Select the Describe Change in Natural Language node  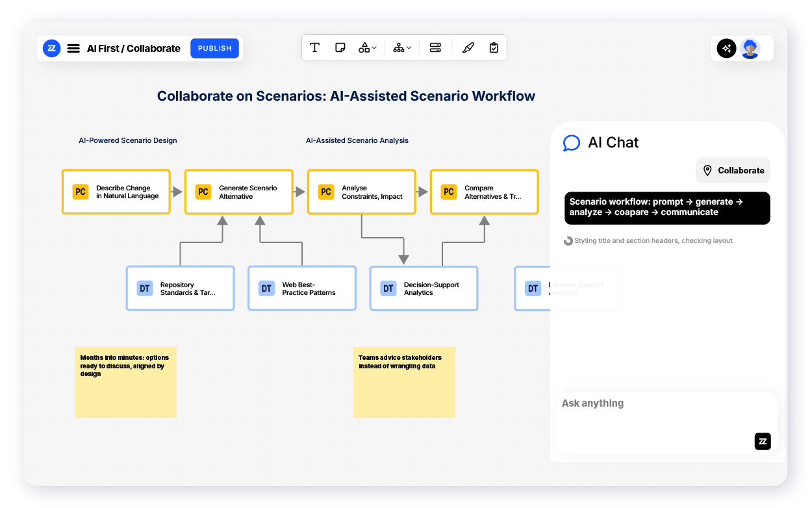(116, 192)
